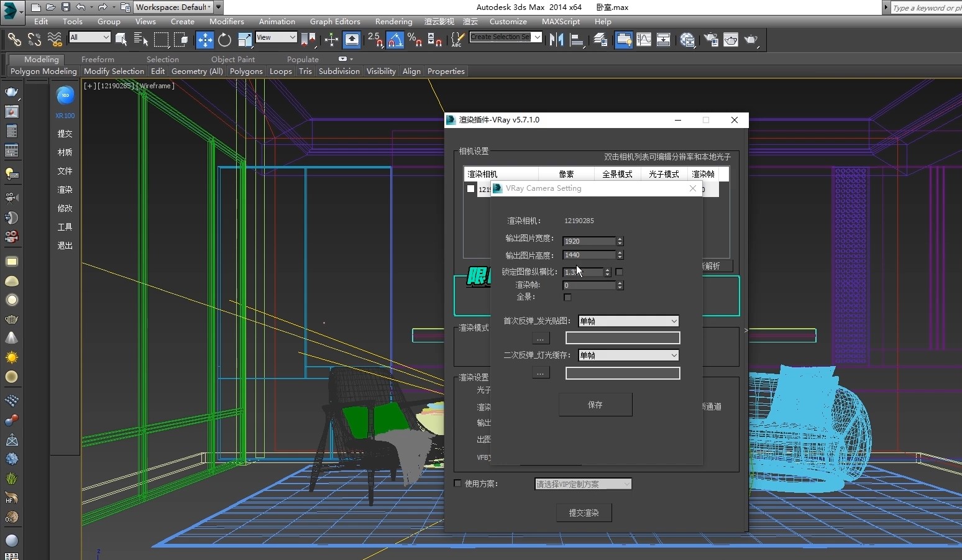This screenshot has height=560, width=962.
Task: Click the Select and Link tool
Action: 14,40
